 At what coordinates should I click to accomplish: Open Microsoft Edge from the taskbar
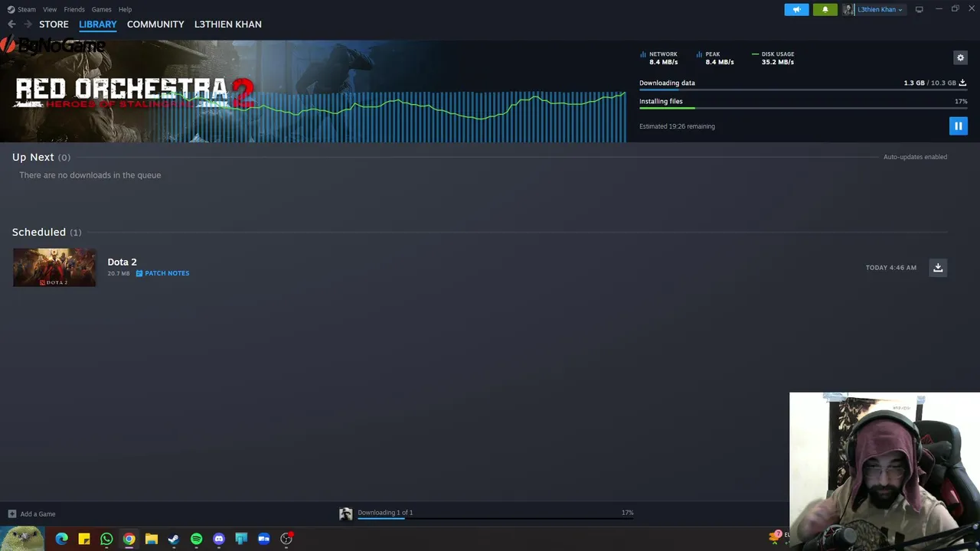(62, 539)
